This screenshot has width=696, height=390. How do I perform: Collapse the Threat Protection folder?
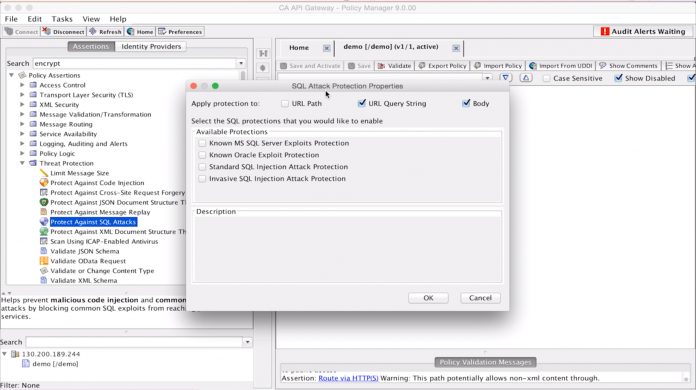pos(22,163)
